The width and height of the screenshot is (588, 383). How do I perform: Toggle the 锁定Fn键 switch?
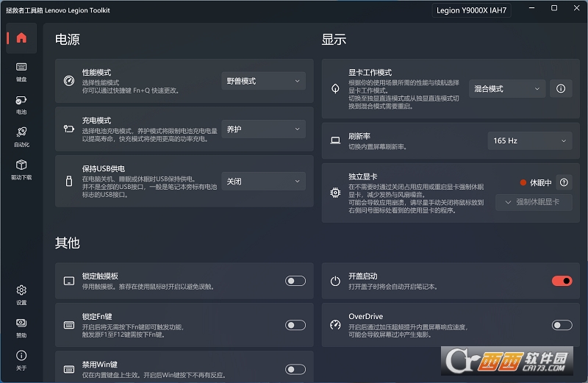[x=295, y=325]
